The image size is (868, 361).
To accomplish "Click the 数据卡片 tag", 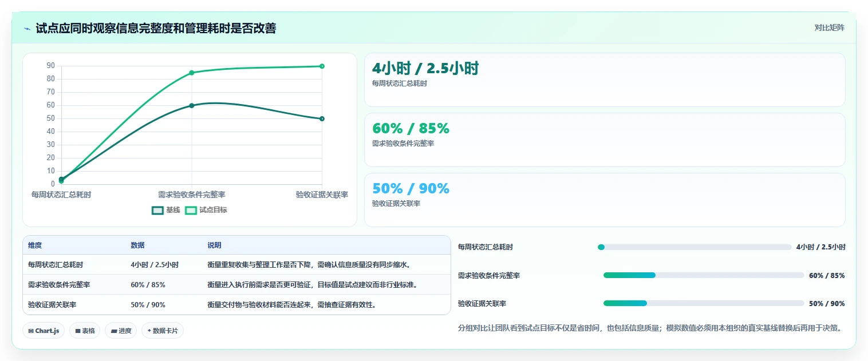I will coord(163,331).
